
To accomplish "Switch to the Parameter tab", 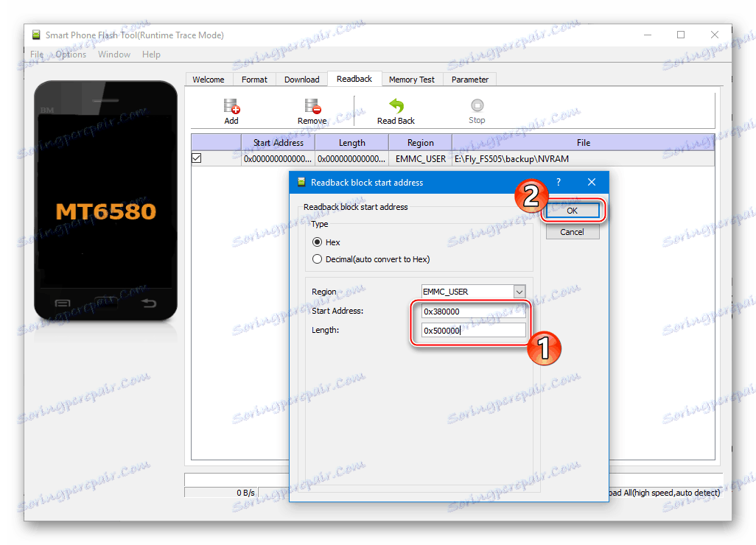I will (x=470, y=80).
